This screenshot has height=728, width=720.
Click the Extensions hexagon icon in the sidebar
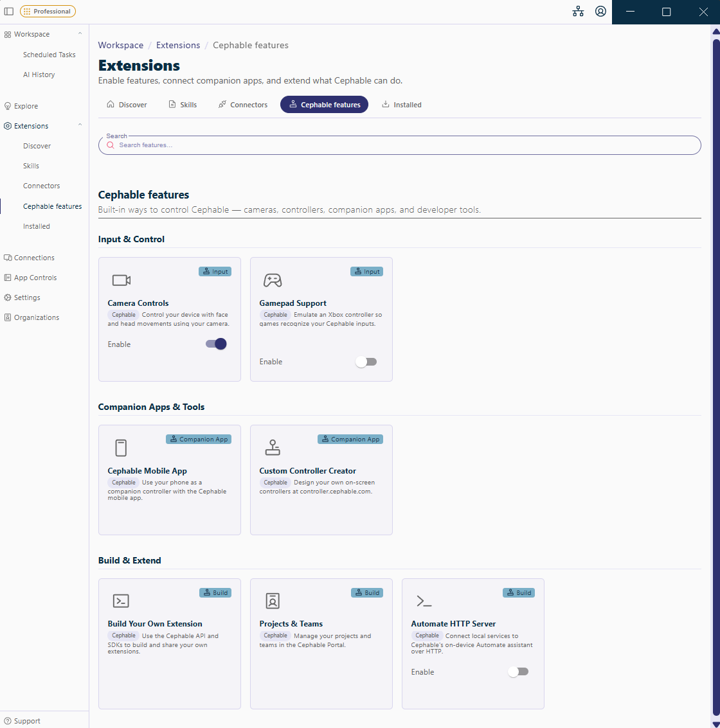8,126
